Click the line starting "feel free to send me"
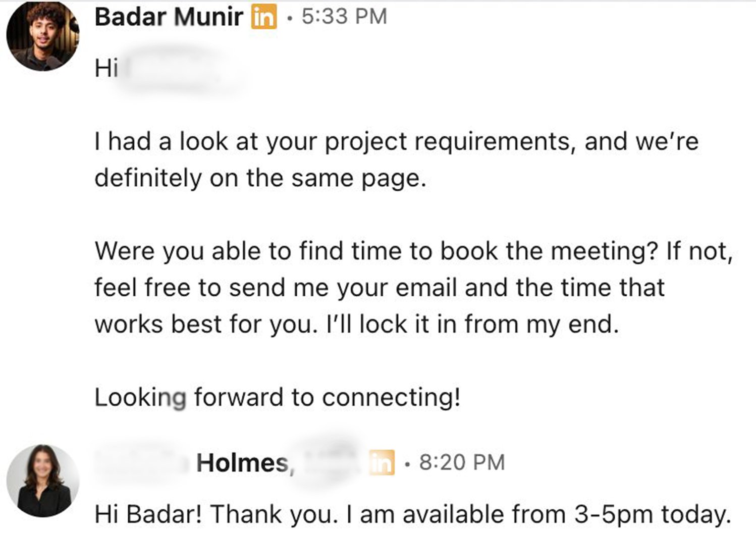Screen dimensions: 756x535 pyautogui.click(x=379, y=288)
